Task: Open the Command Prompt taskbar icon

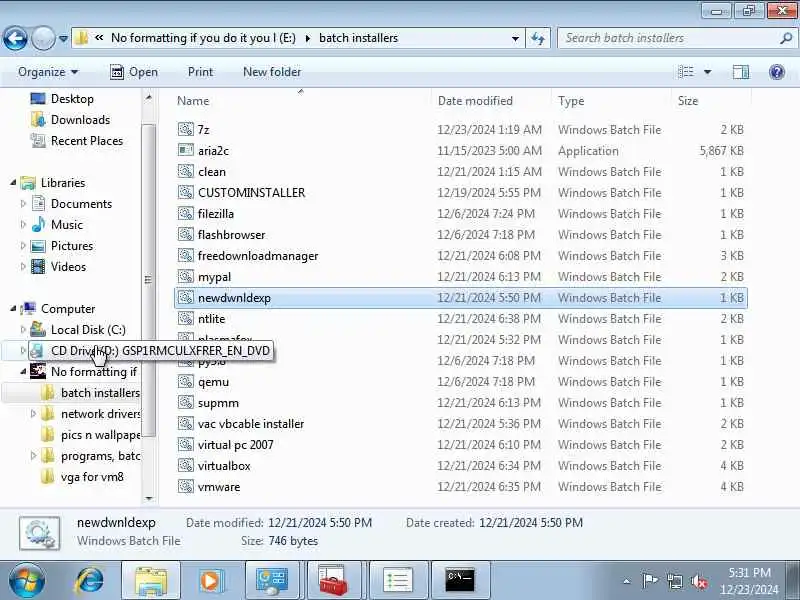Action: (460, 580)
